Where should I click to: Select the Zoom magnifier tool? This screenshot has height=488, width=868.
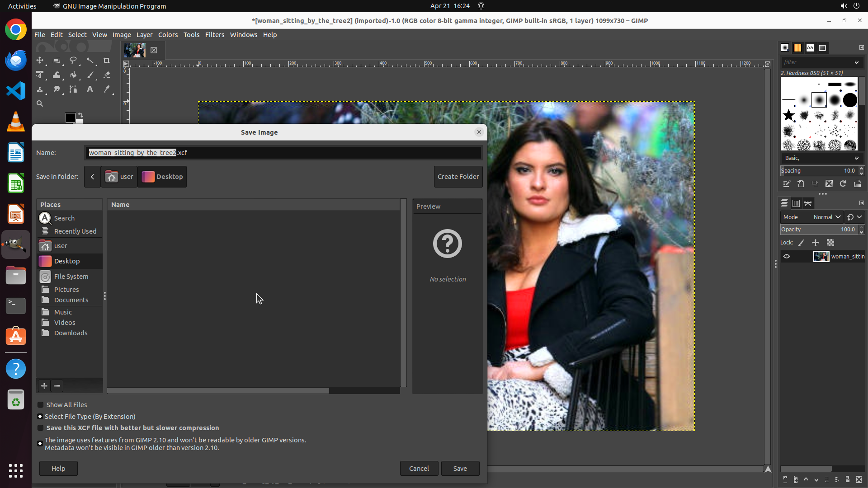point(40,103)
